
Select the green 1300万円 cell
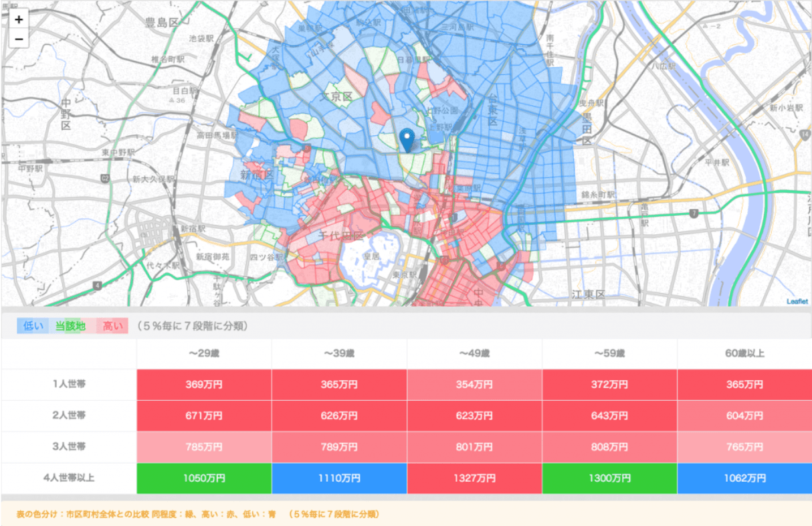(609, 478)
